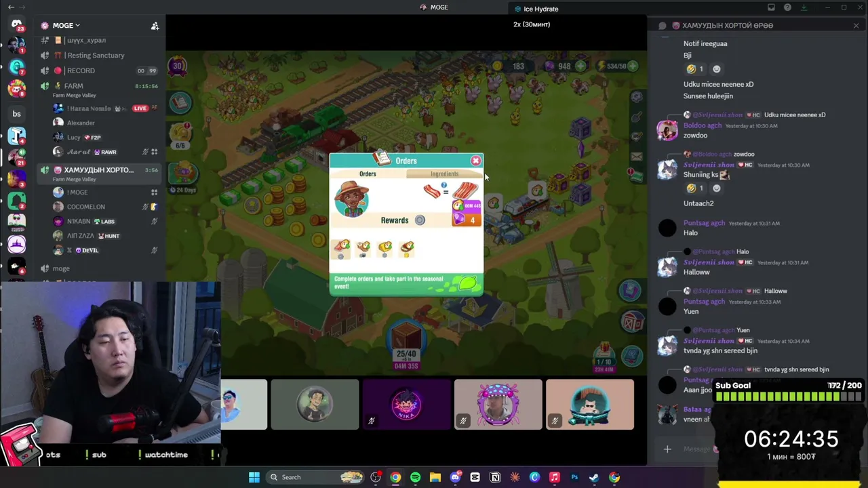Open Discord direct messages home icon
The width and height of the screenshot is (868, 488).
pyautogui.click(x=16, y=25)
